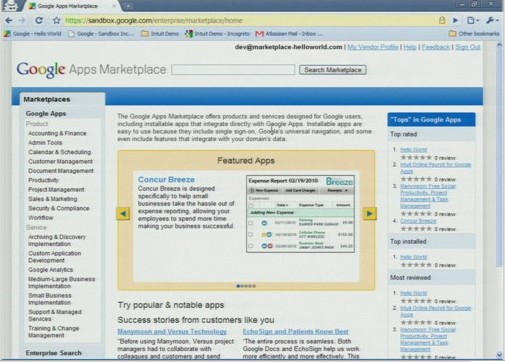Open the Intuit Demo bookmark folder
This screenshot has height=362, width=505.
point(160,34)
